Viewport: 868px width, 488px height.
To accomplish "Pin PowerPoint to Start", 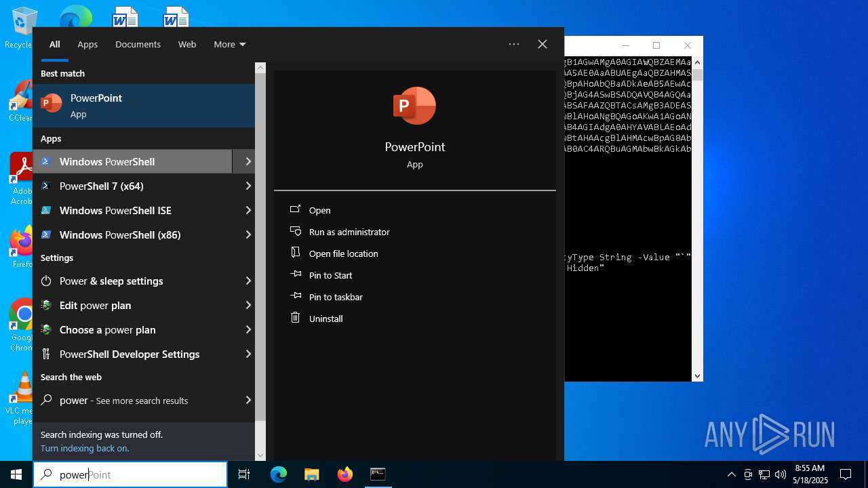I will click(x=330, y=275).
